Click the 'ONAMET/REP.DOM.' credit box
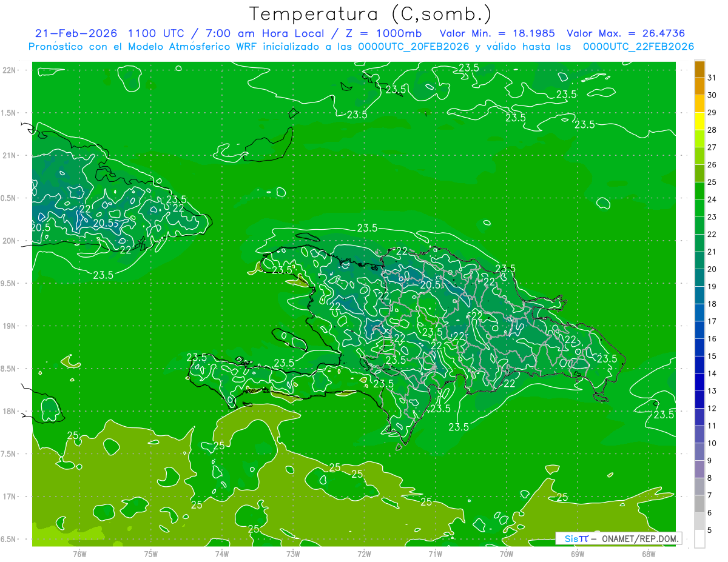Image resolution: width=728 pixels, height=562 pixels. pyautogui.click(x=618, y=538)
